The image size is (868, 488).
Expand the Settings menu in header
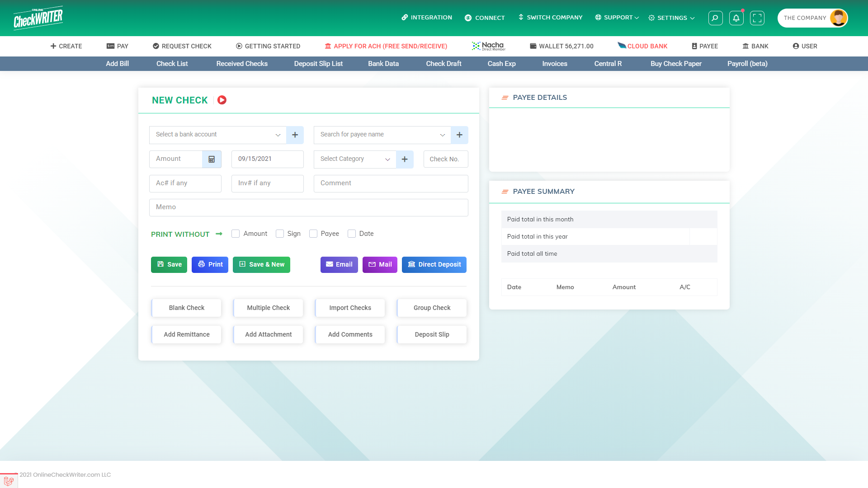coord(671,18)
